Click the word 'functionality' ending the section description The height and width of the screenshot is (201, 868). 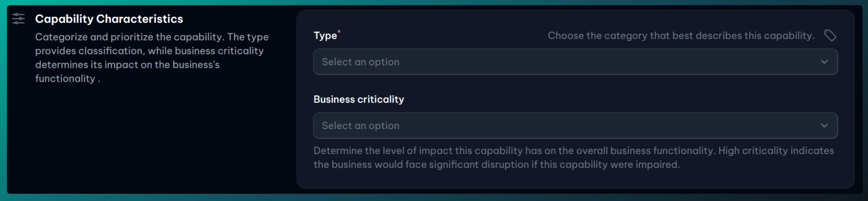pyautogui.click(x=65, y=79)
